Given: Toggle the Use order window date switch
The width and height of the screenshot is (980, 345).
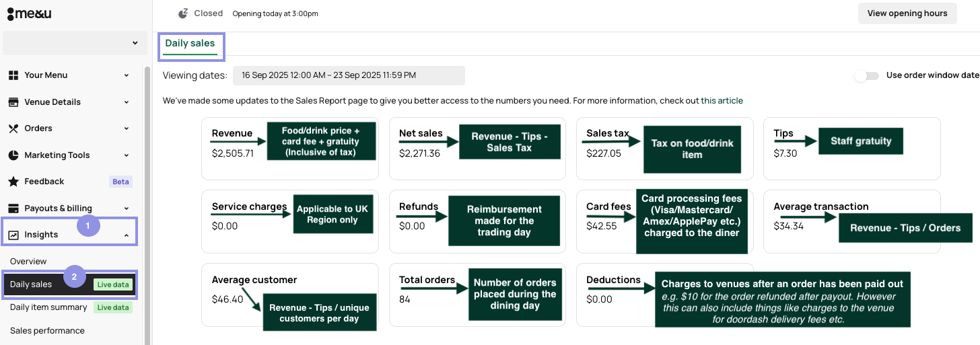Looking at the screenshot, I should (867, 75).
